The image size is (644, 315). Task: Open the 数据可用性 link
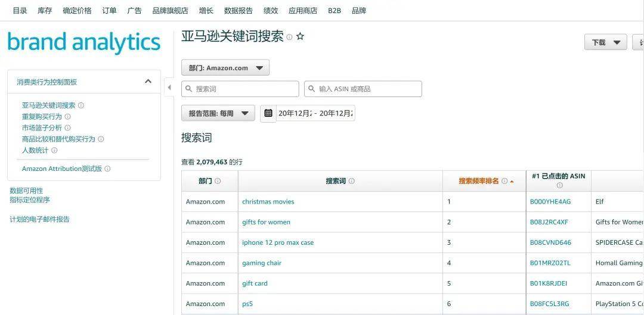(26, 191)
